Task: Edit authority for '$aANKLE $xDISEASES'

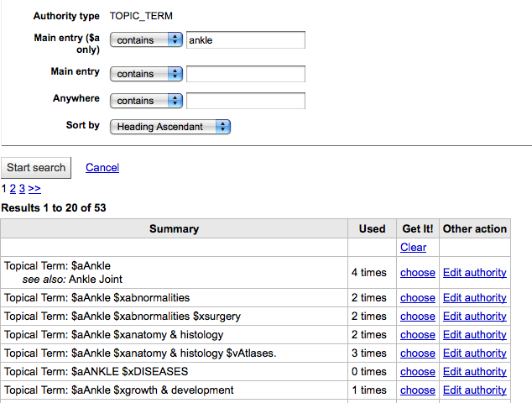Action: tap(474, 372)
